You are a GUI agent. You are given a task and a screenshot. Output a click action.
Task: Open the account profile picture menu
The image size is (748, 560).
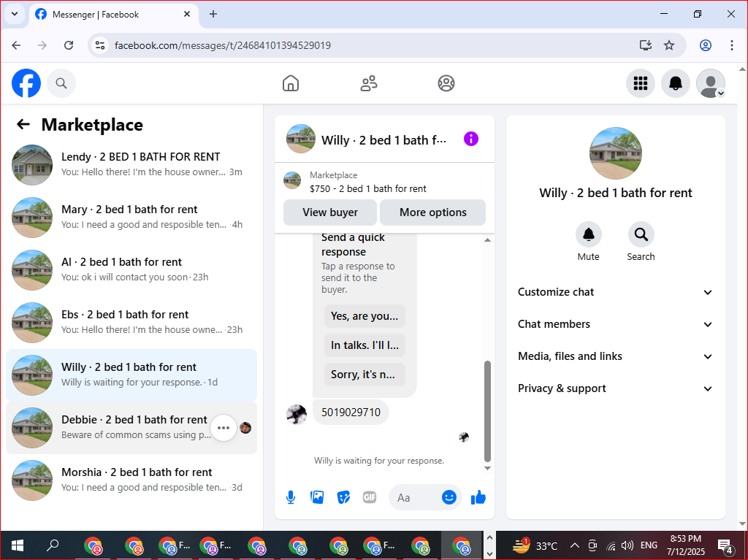tap(710, 83)
